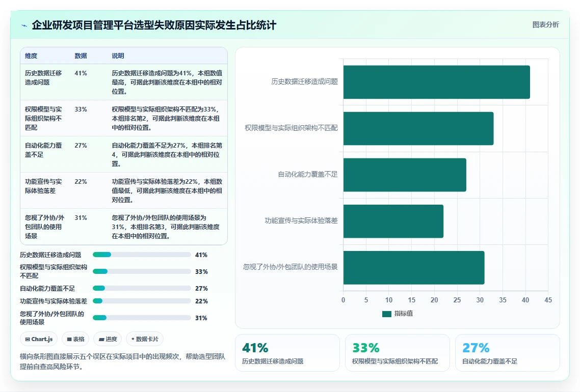
Task: Click the chart bar for 历史数据迁移造成问题
Action: click(436, 82)
